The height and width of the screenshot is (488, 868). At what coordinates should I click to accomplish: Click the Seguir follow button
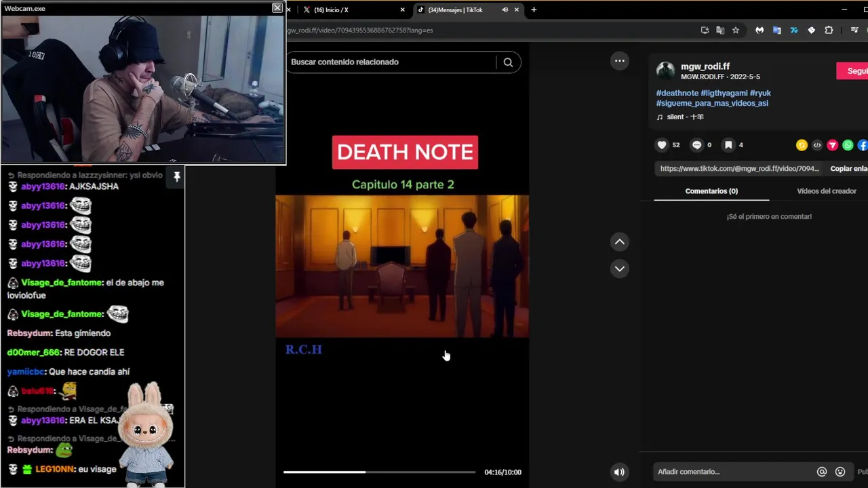point(853,71)
